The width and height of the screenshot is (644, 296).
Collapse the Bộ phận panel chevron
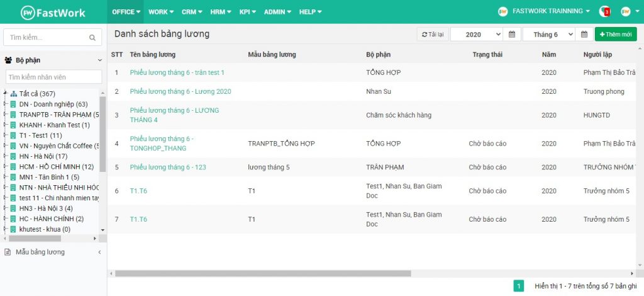tap(99, 60)
